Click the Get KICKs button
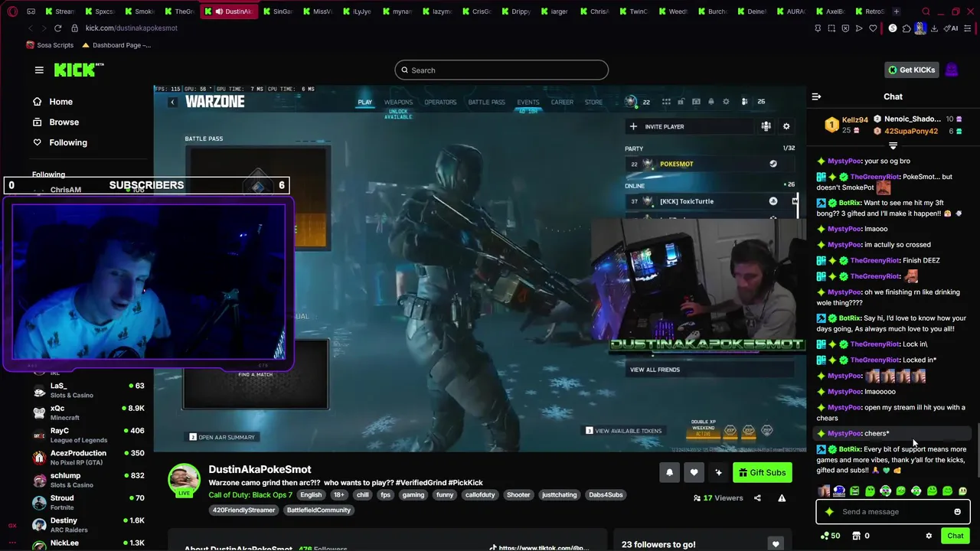Viewport: 980px width, 551px height. click(911, 70)
